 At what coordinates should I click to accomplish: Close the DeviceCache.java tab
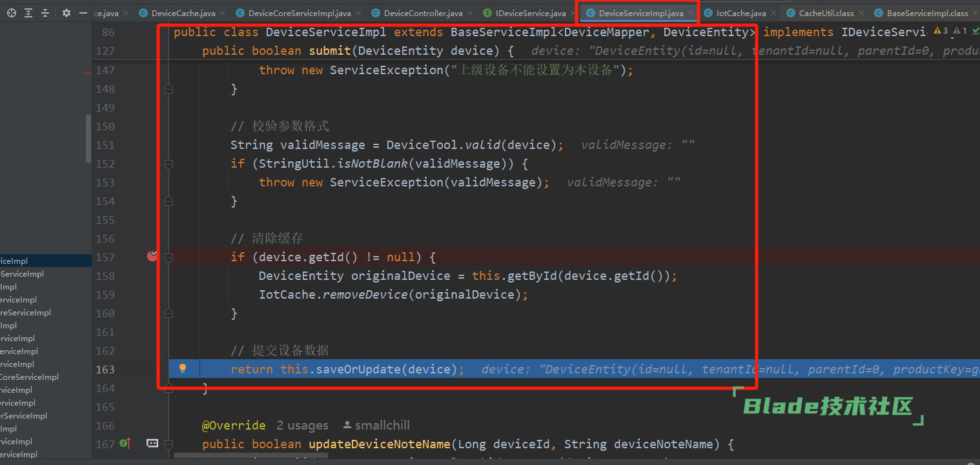coord(223,13)
